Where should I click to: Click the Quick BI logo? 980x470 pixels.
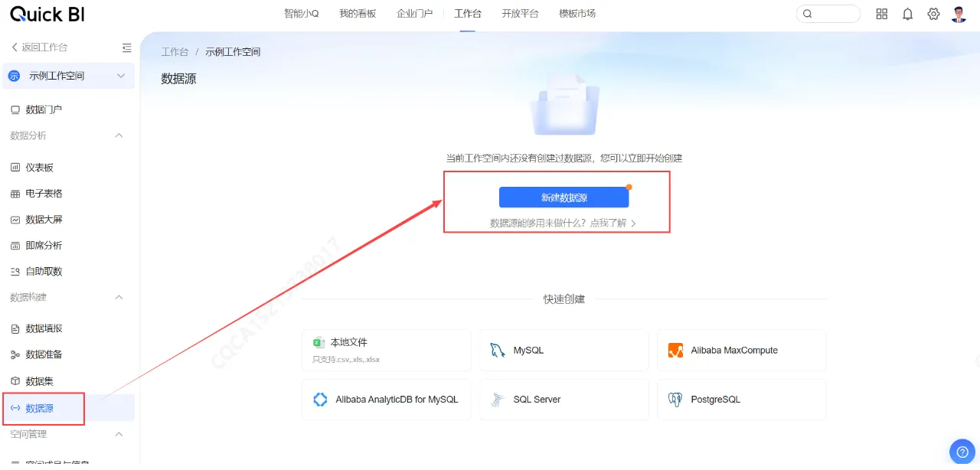(x=47, y=13)
